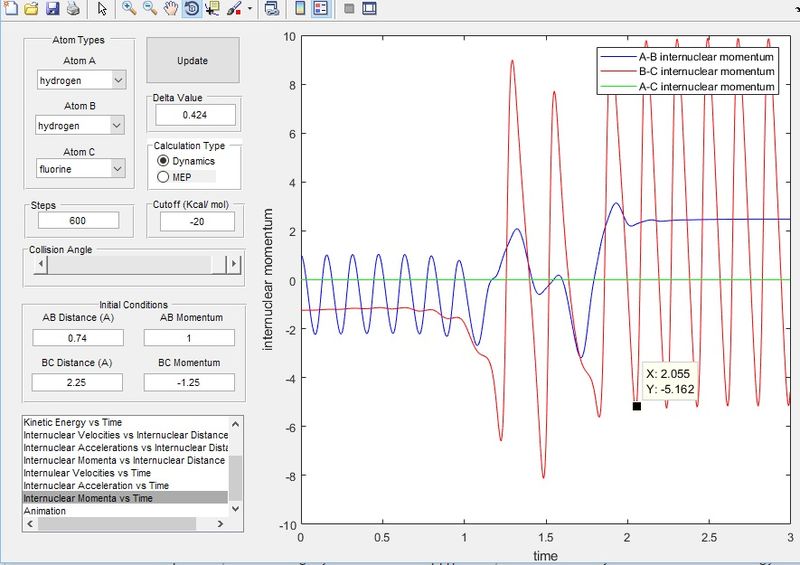Image resolution: width=800 pixels, height=565 pixels.
Task: Activate the Data Cursor tool
Action: coord(212,8)
